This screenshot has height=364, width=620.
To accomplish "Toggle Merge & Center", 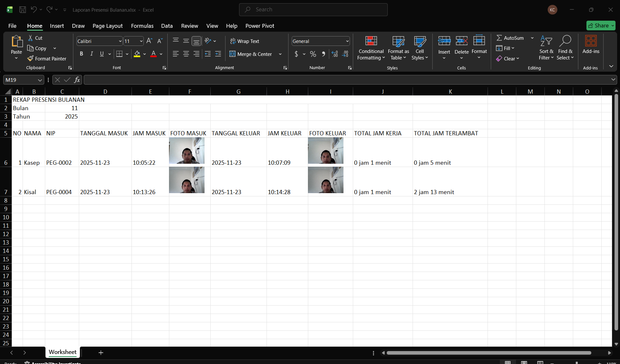I will [x=251, y=54].
